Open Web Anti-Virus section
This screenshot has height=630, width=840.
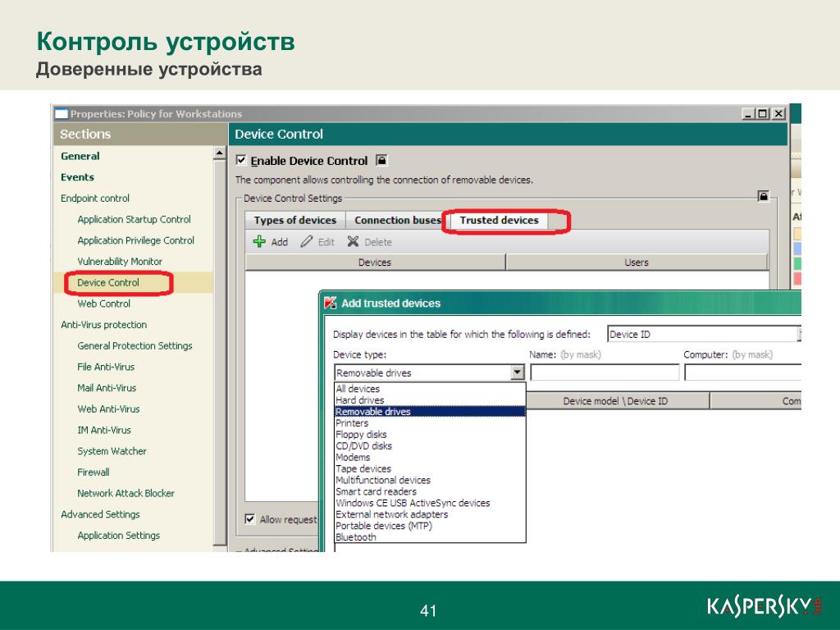point(108,409)
